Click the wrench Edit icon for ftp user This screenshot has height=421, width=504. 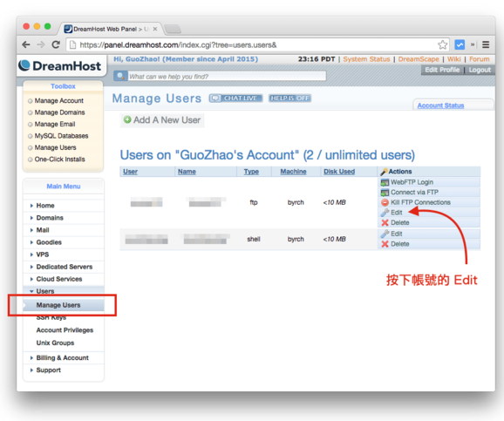tap(385, 213)
